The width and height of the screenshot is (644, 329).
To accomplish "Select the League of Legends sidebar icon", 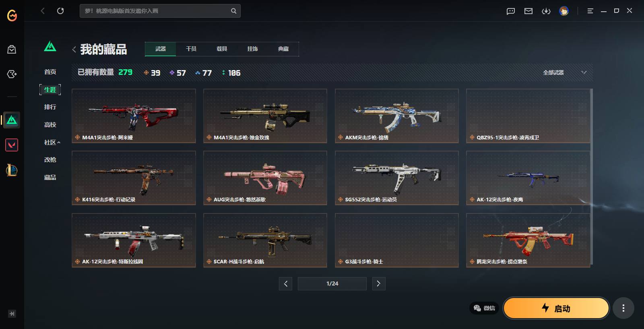I will tap(12, 170).
